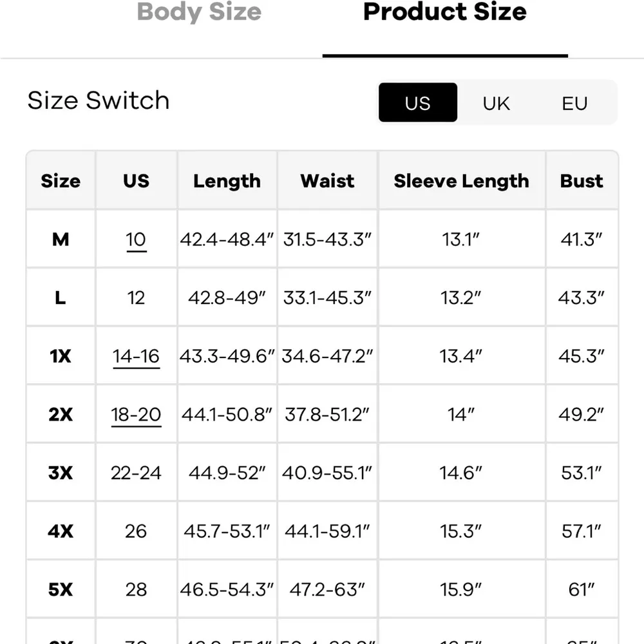Click the US size 22-24 cell
The image size is (644, 644).
pyautogui.click(x=136, y=473)
